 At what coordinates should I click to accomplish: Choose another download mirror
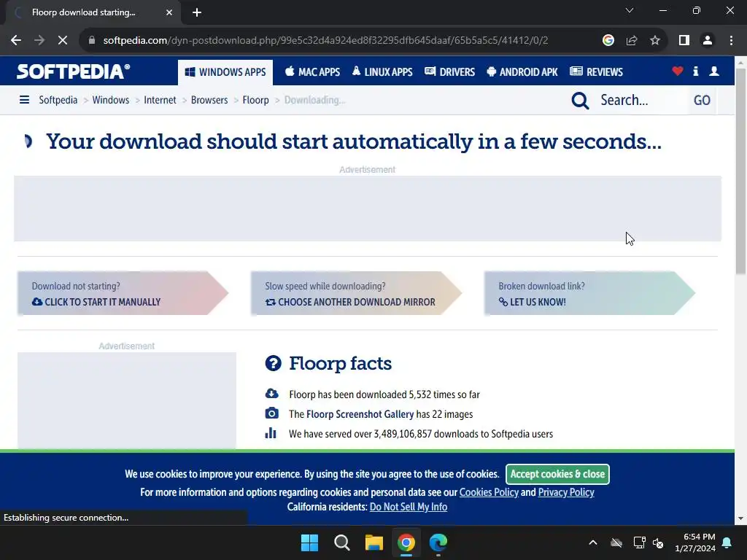click(x=356, y=293)
